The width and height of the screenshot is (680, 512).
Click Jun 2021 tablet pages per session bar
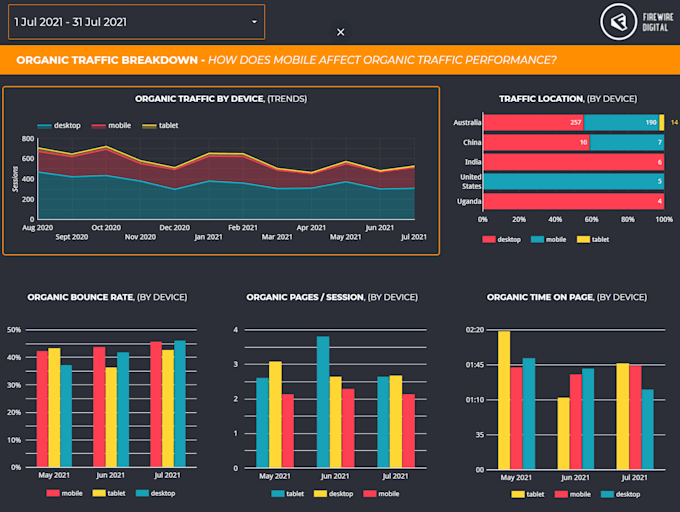[x=323, y=402]
